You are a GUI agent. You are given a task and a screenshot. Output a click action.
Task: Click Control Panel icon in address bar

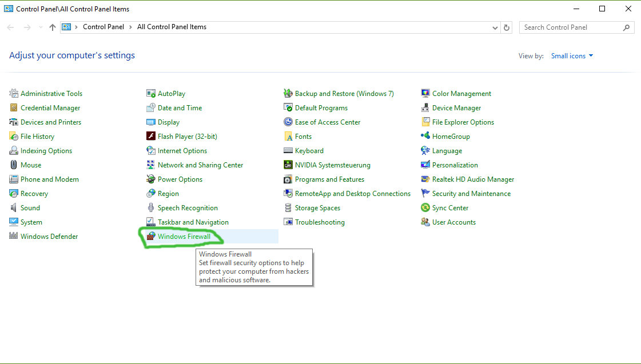[66, 27]
